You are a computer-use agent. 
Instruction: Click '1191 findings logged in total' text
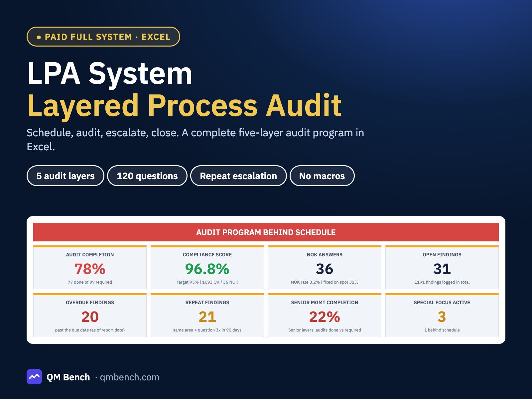click(x=442, y=282)
